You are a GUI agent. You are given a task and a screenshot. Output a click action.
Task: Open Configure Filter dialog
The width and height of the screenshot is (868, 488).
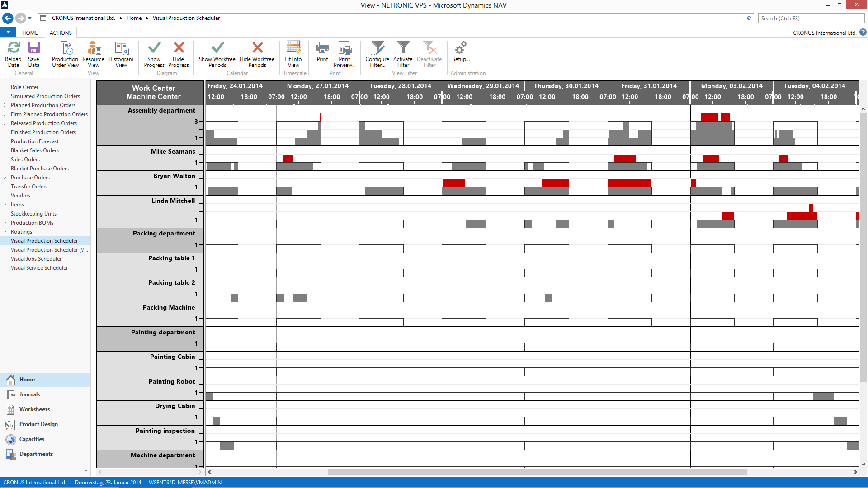pos(377,54)
